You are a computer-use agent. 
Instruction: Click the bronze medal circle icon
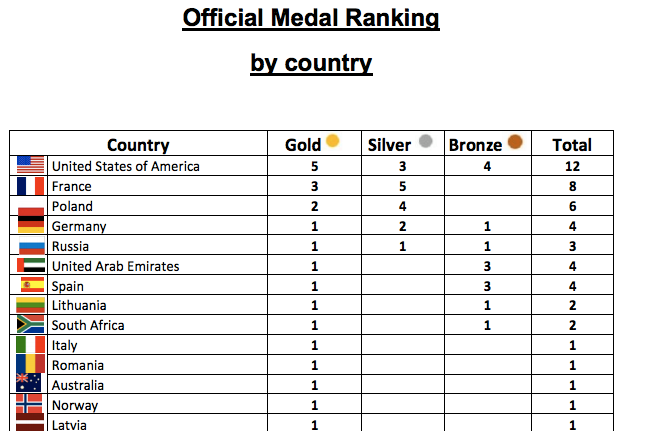tap(516, 143)
